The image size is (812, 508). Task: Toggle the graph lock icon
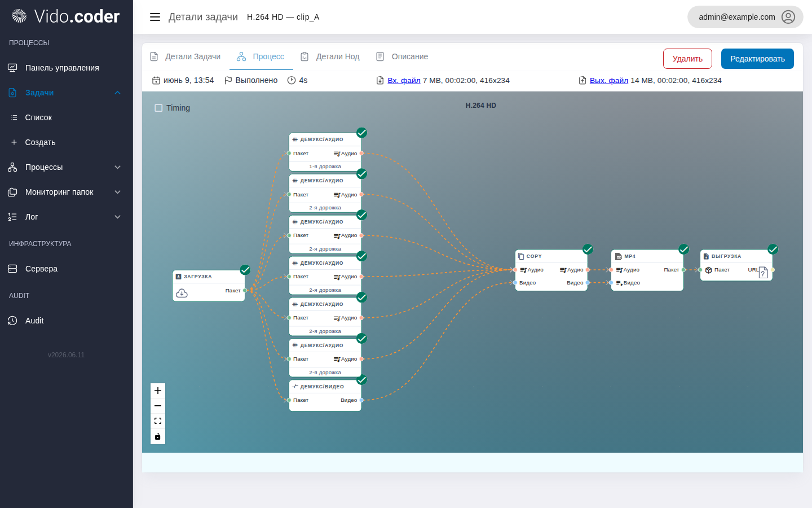point(158,436)
